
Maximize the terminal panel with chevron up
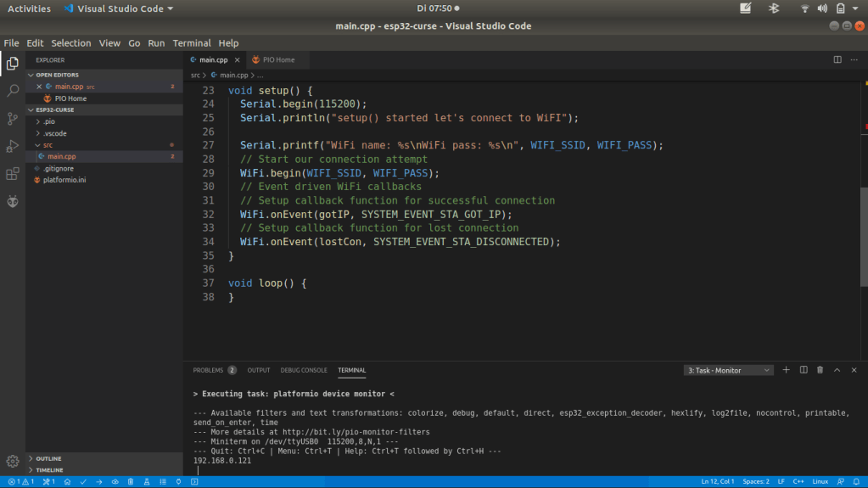pyautogui.click(x=837, y=370)
